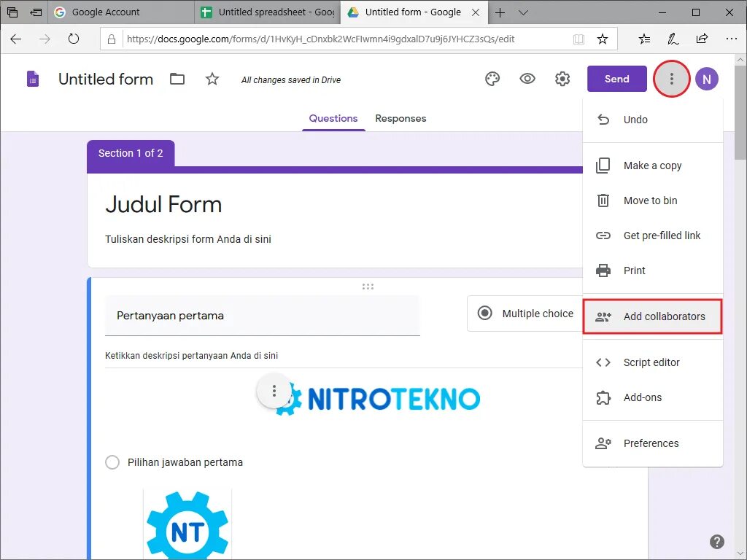Grab the question drag handle dots
This screenshot has height=560, width=747.
tap(368, 286)
